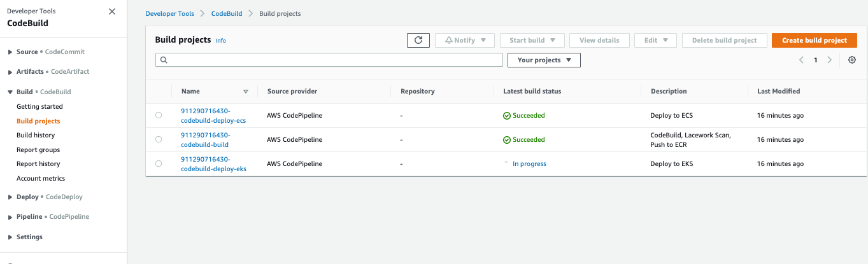The width and height of the screenshot is (868, 264).
Task: Expand the Source CodeCommit section
Action: click(11, 52)
